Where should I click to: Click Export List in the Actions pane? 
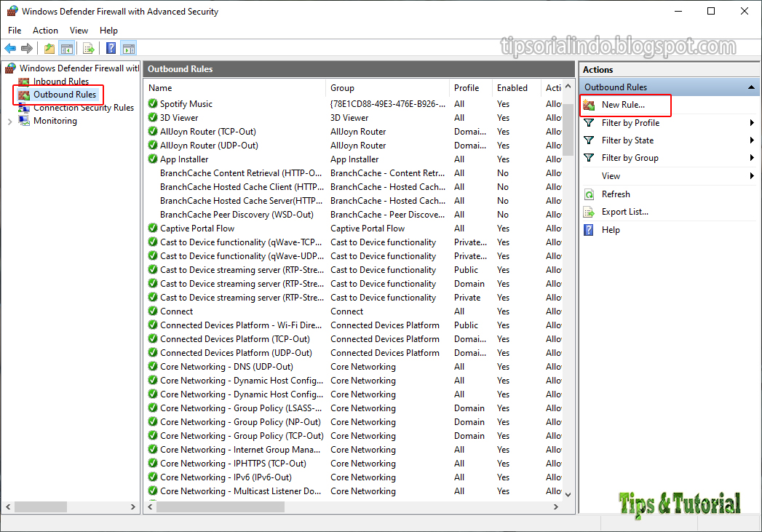coord(624,212)
